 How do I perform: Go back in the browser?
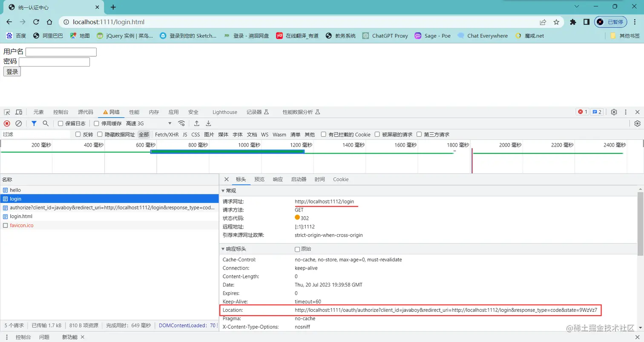pyautogui.click(x=9, y=22)
